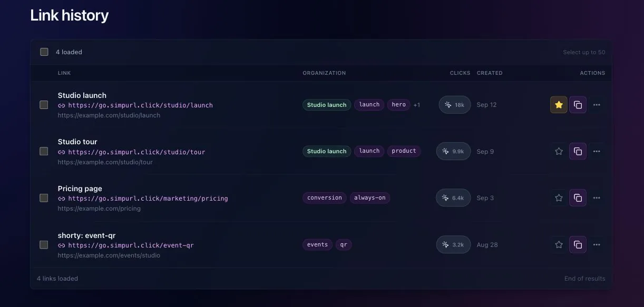The height and width of the screenshot is (307, 644).
Task: Click the CLICKS column header
Action: point(460,73)
